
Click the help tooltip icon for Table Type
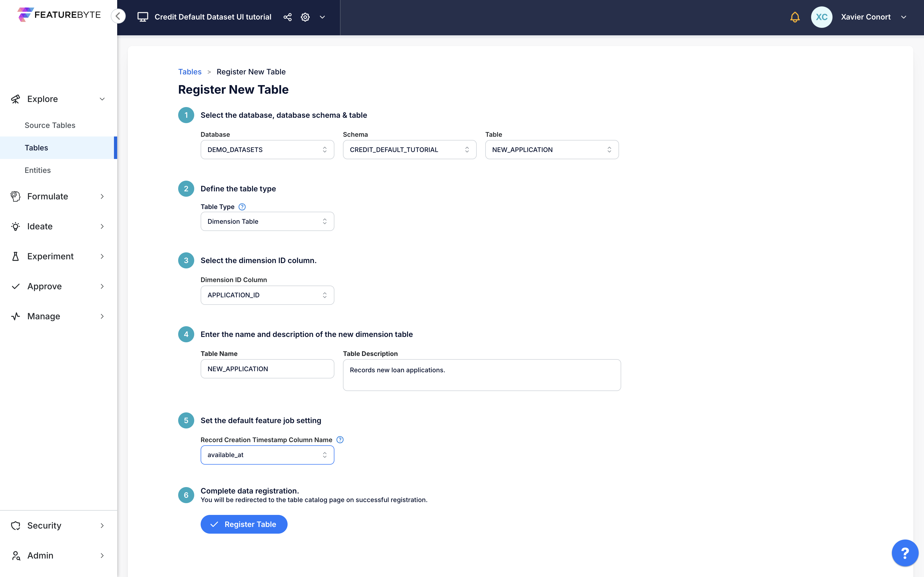[242, 207]
